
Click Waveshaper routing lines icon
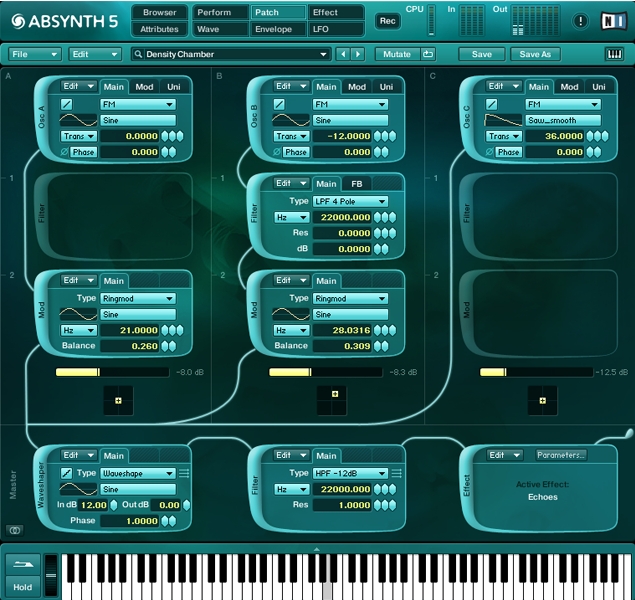(184, 473)
